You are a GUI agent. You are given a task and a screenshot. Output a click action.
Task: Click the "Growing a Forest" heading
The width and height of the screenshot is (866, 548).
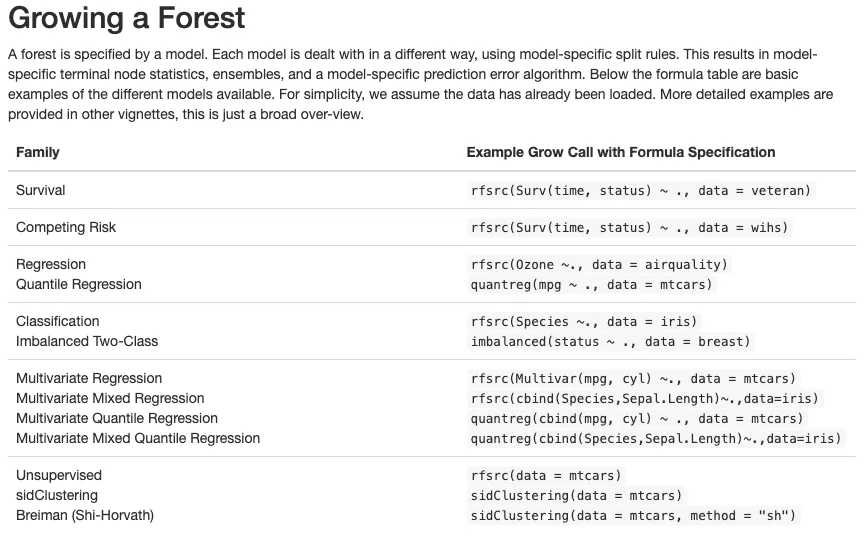point(126,18)
